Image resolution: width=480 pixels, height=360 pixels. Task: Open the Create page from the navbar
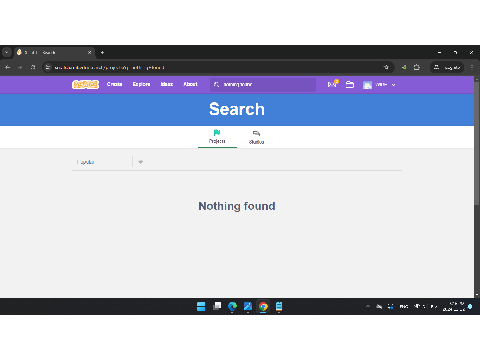tap(114, 84)
